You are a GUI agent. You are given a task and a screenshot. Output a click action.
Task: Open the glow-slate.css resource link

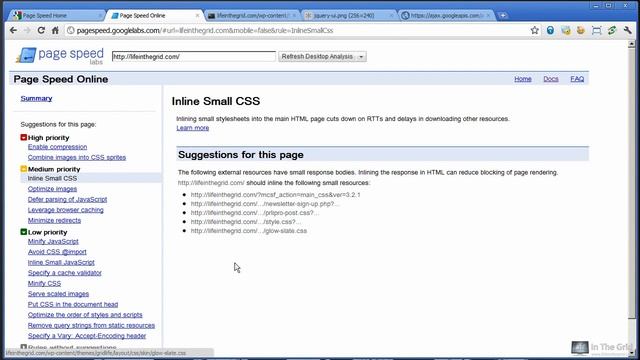tap(249, 231)
